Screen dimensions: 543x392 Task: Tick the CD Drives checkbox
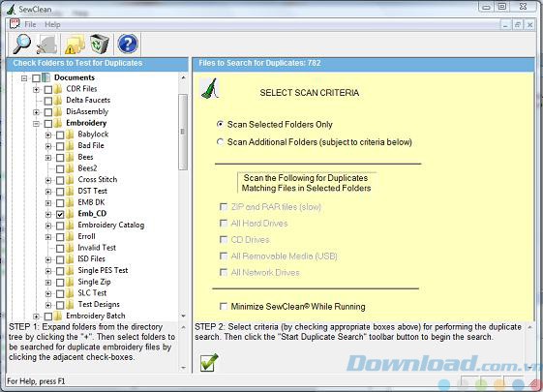[x=224, y=240]
